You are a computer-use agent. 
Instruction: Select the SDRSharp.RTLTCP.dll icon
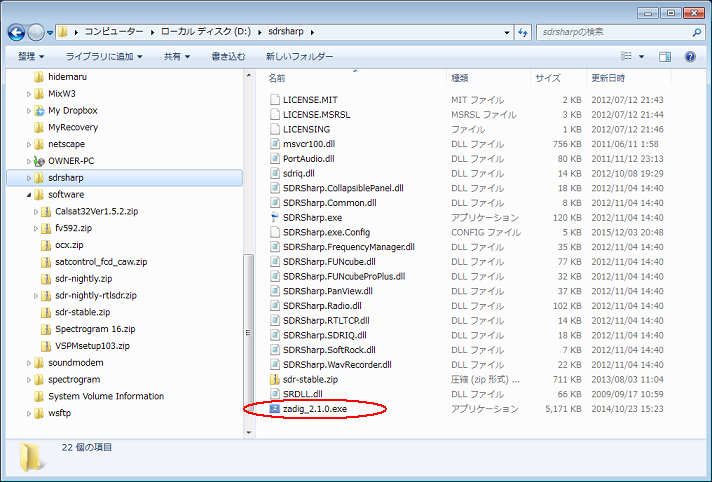275,321
